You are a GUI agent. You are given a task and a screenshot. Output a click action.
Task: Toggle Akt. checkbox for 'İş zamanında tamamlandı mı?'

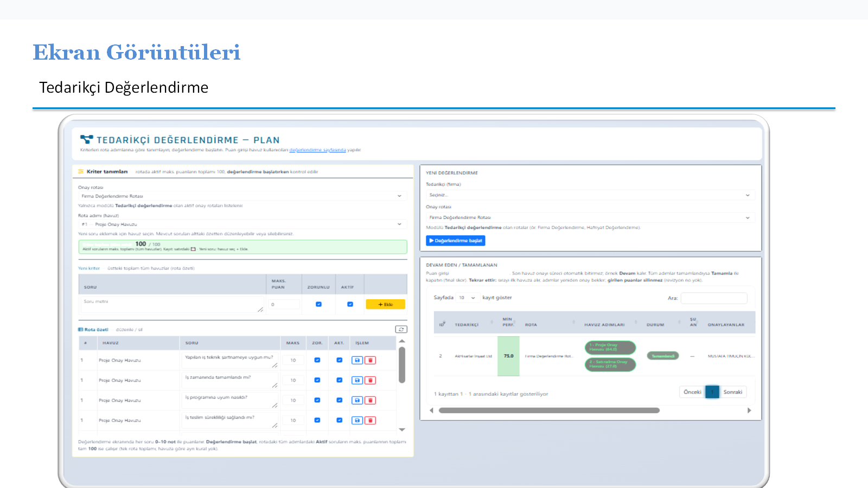[339, 380]
